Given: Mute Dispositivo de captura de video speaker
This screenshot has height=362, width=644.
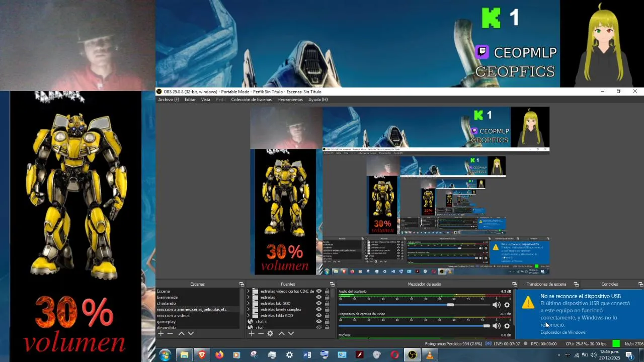Looking at the screenshot, I should point(496,326).
